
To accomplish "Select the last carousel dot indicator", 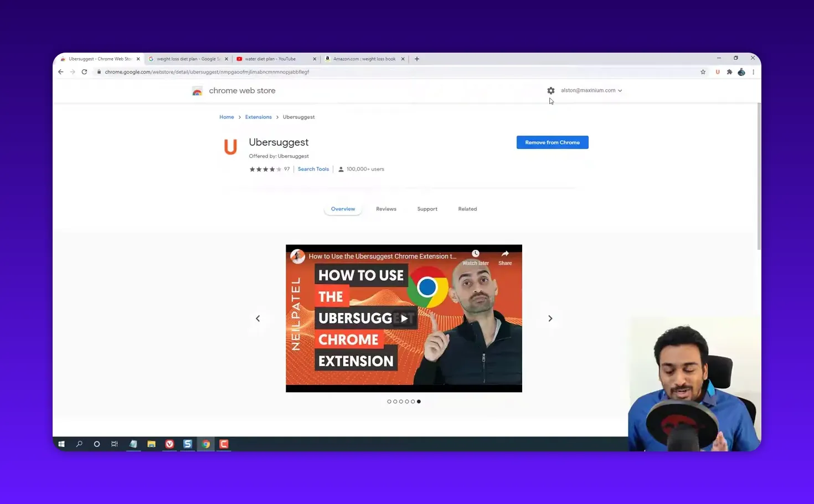I will point(419,402).
